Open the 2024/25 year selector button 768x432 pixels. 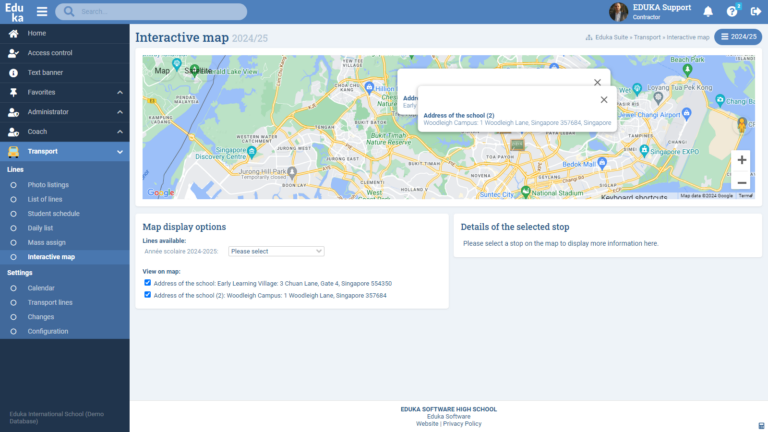click(738, 37)
